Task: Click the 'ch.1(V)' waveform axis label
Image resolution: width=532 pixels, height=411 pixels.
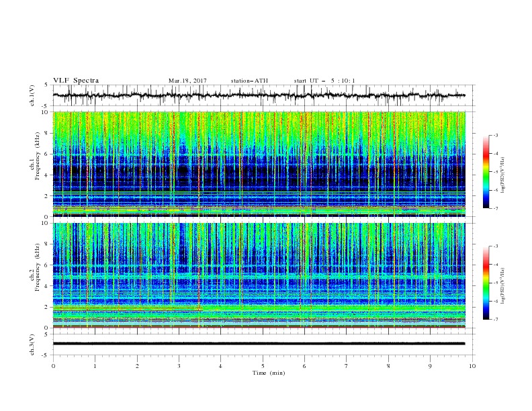Action: point(32,95)
